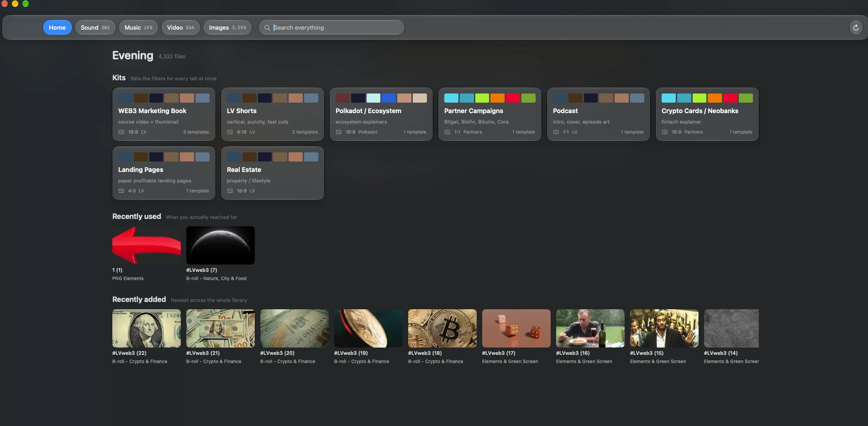
Task: Click the aspect ratio icon on Partner Campaigns kit
Action: click(x=447, y=132)
